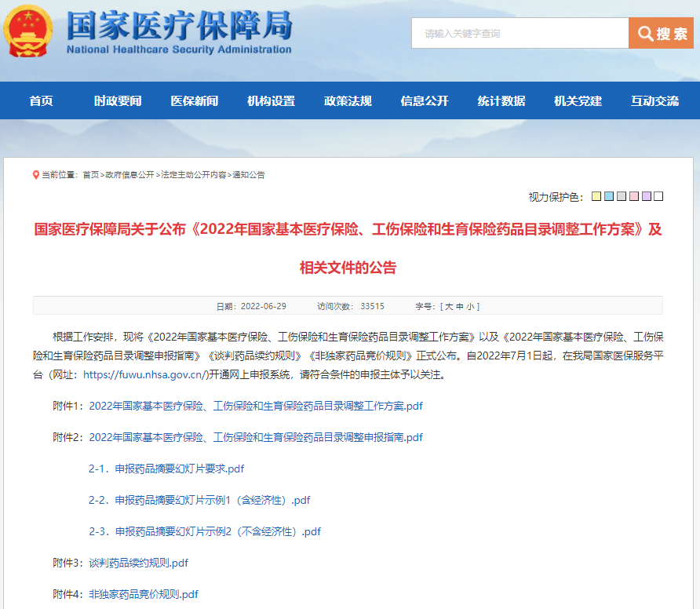
Task: Open the 机关党建 navigation item
Action: pyautogui.click(x=578, y=101)
